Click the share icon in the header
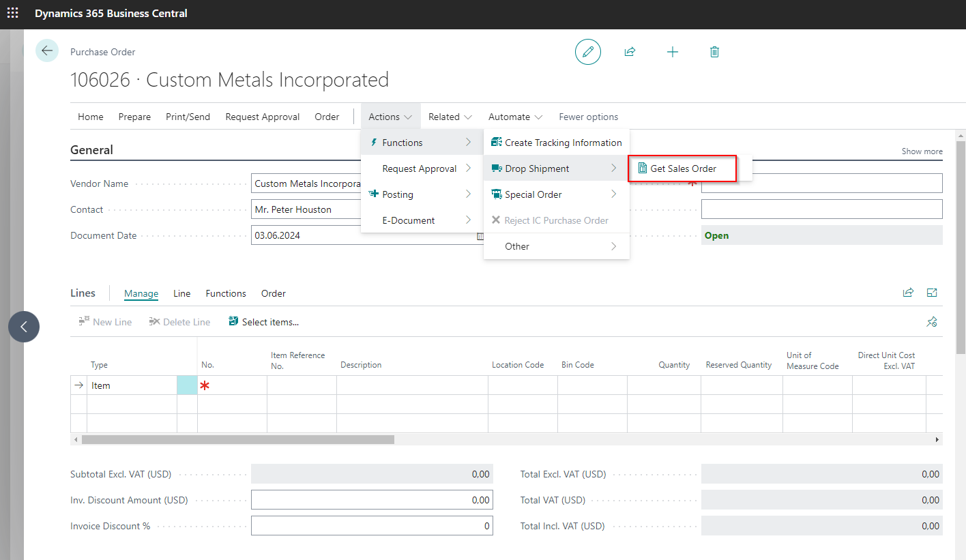The width and height of the screenshot is (966, 560). [630, 52]
